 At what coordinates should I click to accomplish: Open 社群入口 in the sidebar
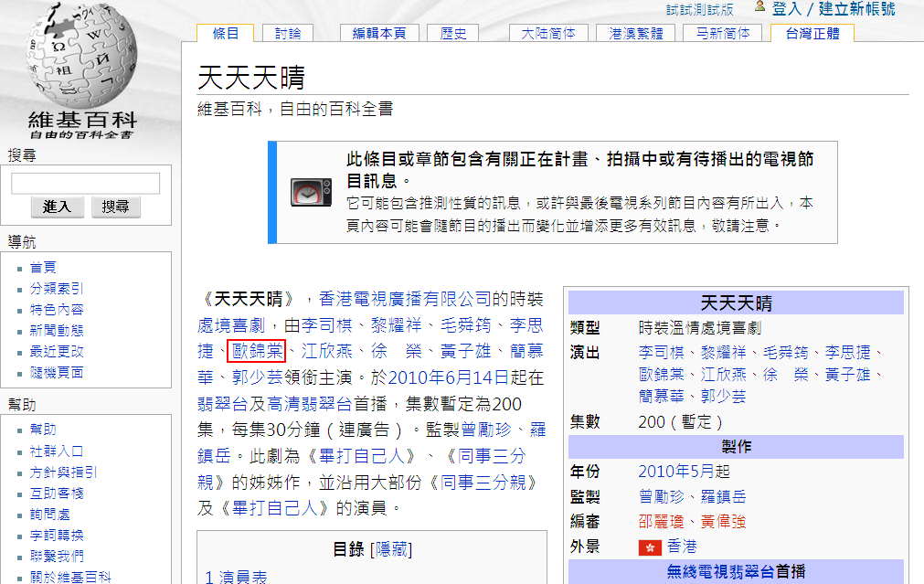pyautogui.click(x=57, y=451)
